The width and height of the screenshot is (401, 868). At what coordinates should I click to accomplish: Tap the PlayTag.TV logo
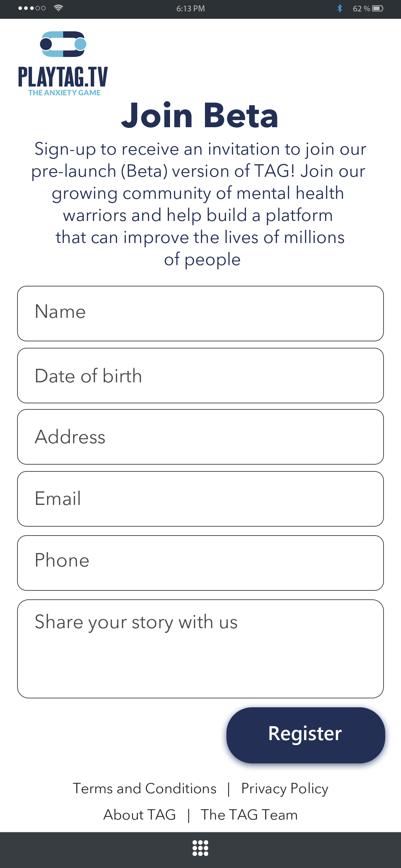(x=63, y=63)
